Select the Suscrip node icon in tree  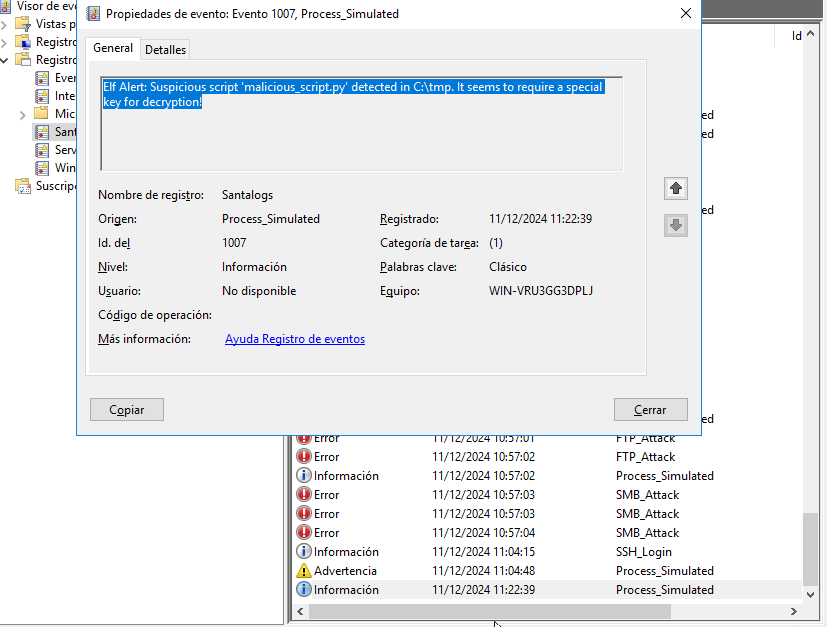tap(23, 186)
